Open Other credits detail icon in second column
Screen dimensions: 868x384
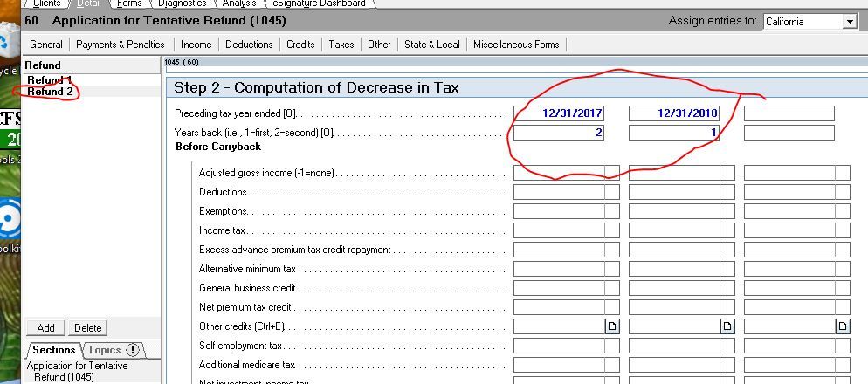[727, 326]
